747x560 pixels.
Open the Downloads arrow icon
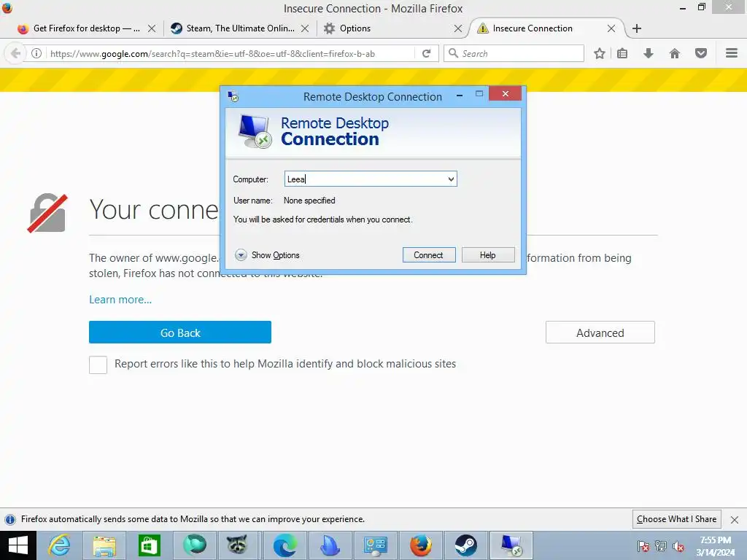(648, 53)
